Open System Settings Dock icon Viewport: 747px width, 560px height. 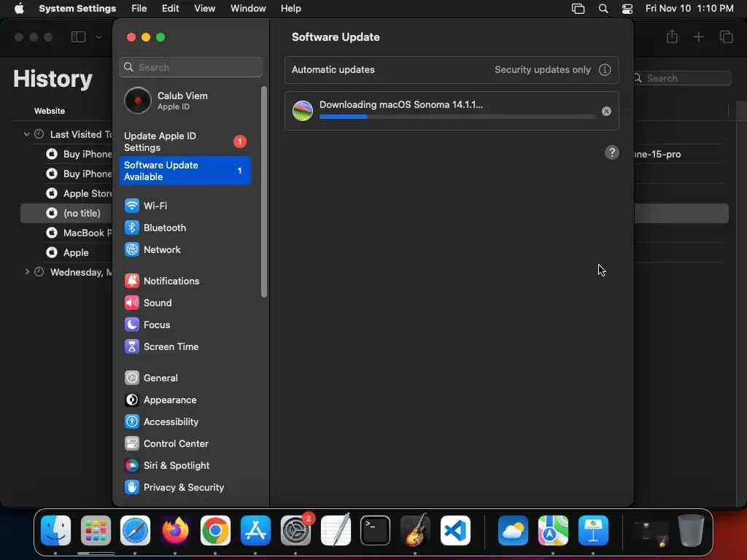[295, 531]
